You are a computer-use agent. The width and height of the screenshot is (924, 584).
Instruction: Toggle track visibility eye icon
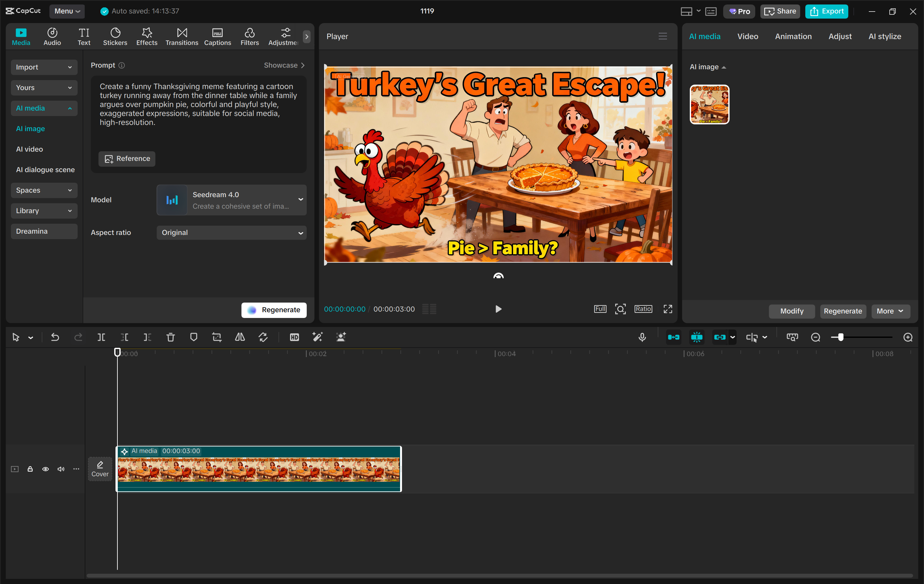tap(46, 469)
